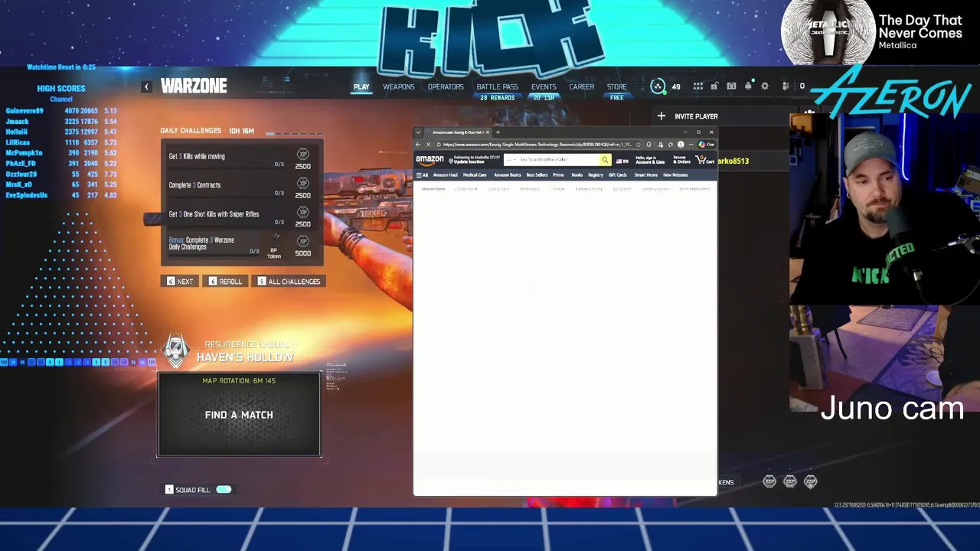Click Invite Player
980x551 pixels.
(x=696, y=116)
